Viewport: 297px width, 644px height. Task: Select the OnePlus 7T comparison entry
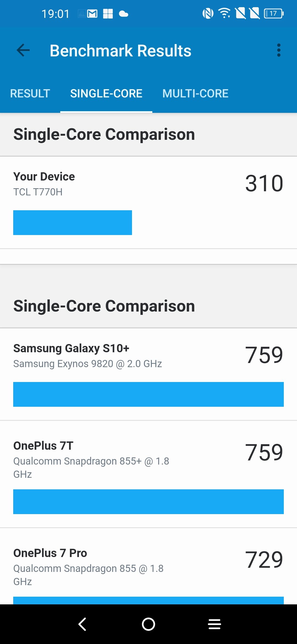pyautogui.click(x=148, y=474)
